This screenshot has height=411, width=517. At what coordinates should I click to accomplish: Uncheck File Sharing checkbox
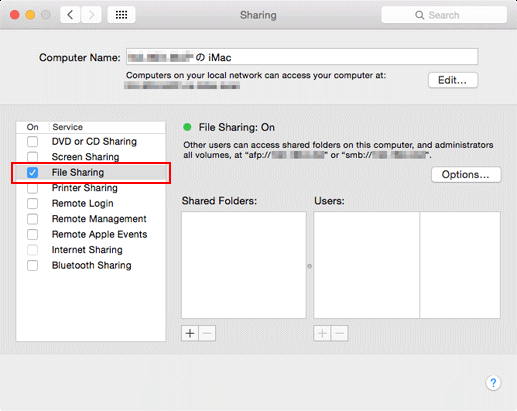(32, 173)
